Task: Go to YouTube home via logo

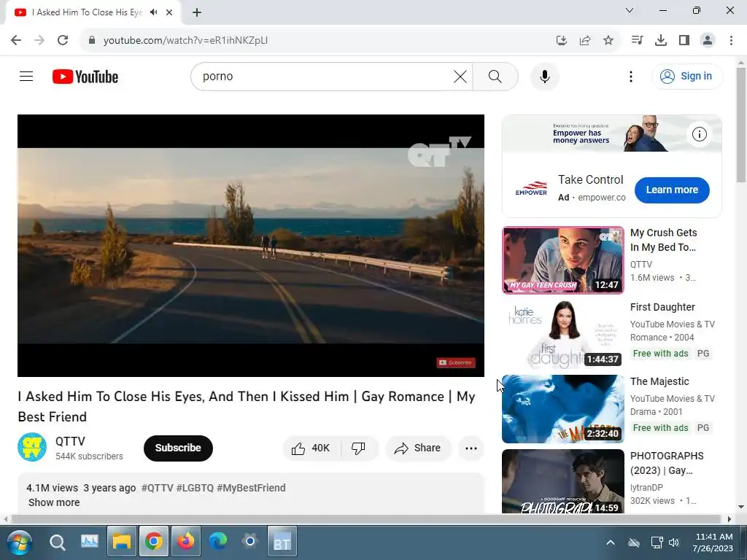Action: tap(85, 77)
